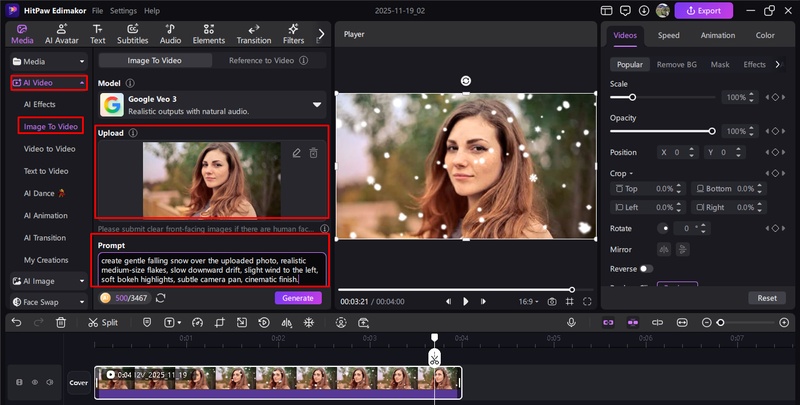This screenshot has width=800, height=405.
Task: Undo the last action
Action: [x=16, y=322]
